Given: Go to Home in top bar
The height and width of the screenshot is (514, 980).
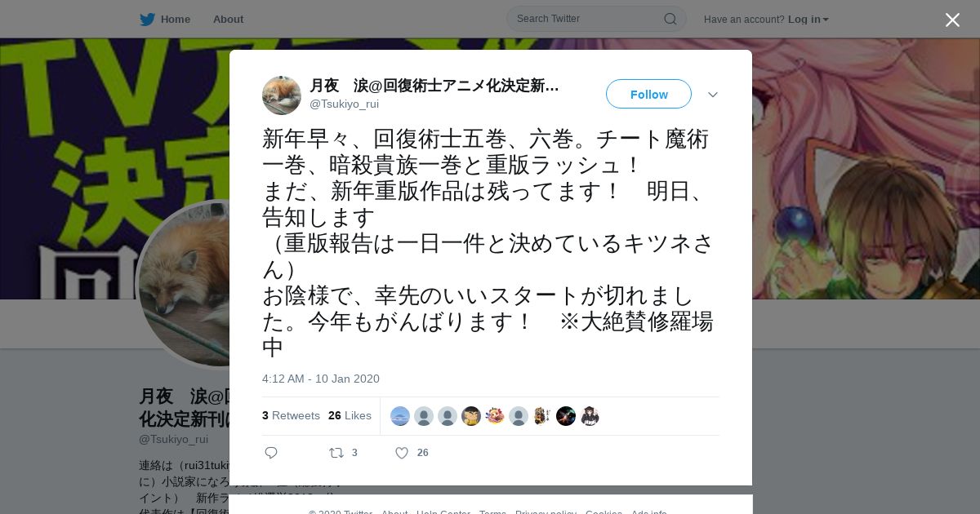Looking at the screenshot, I should tap(175, 20).
